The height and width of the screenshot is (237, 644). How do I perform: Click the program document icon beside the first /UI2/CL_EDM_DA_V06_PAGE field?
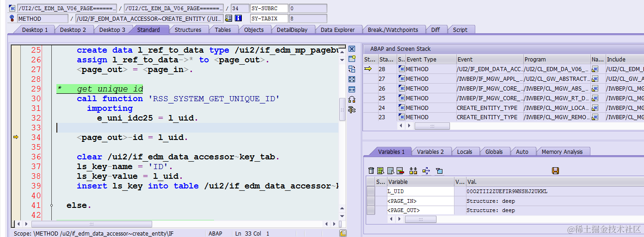[x=12, y=8]
